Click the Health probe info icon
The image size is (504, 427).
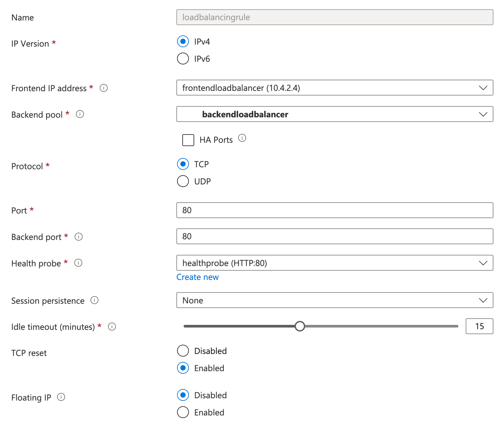point(78,263)
